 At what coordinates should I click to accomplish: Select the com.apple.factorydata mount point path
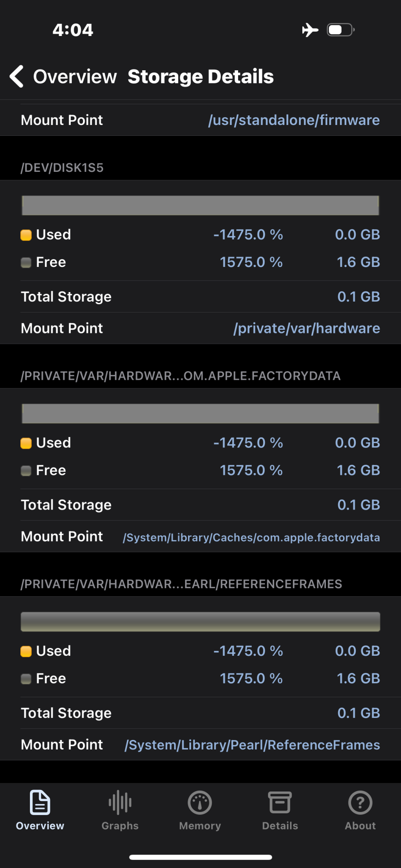coord(251,537)
